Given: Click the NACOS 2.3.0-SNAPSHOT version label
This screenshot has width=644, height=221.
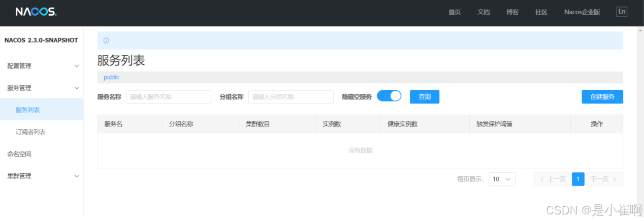Looking at the screenshot, I should 41,40.
